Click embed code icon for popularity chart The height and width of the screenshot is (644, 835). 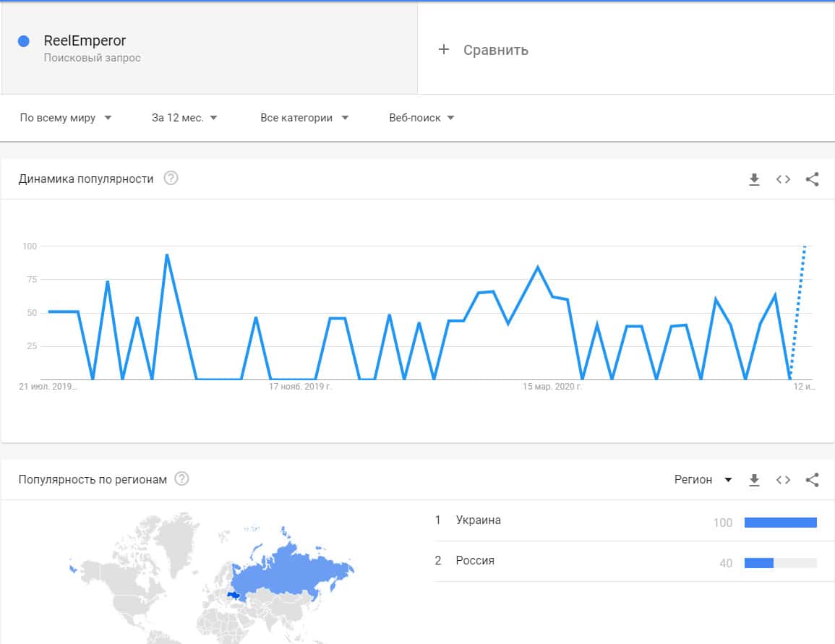tap(783, 179)
